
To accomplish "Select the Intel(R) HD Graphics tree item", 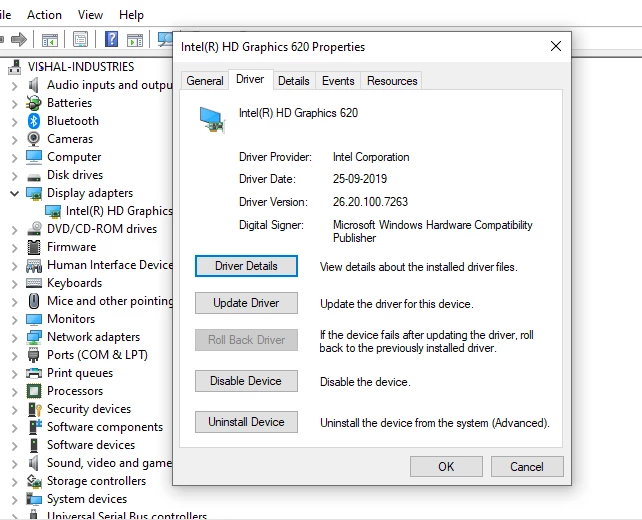I will (x=119, y=211).
